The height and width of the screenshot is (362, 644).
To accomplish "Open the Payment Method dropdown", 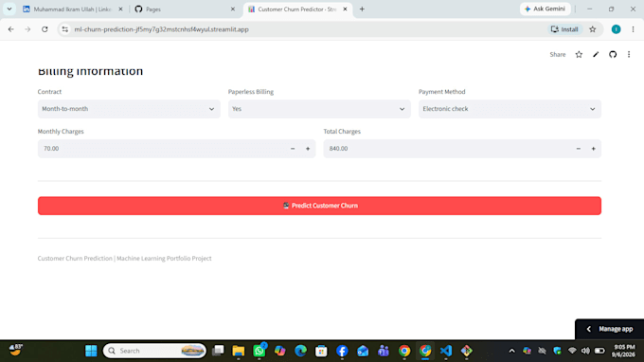I will point(510,109).
